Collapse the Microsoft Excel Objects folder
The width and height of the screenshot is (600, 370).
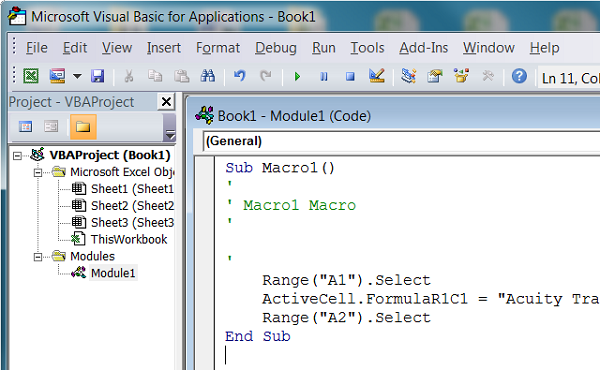[x=38, y=172]
